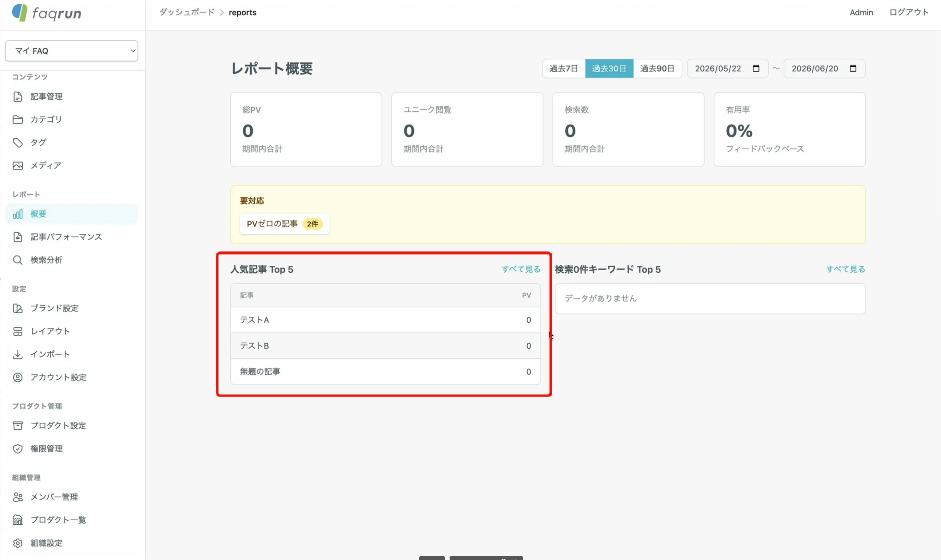The image size is (941, 560).
Task: Select the 過去7日 period option
Action: (x=564, y=68)
